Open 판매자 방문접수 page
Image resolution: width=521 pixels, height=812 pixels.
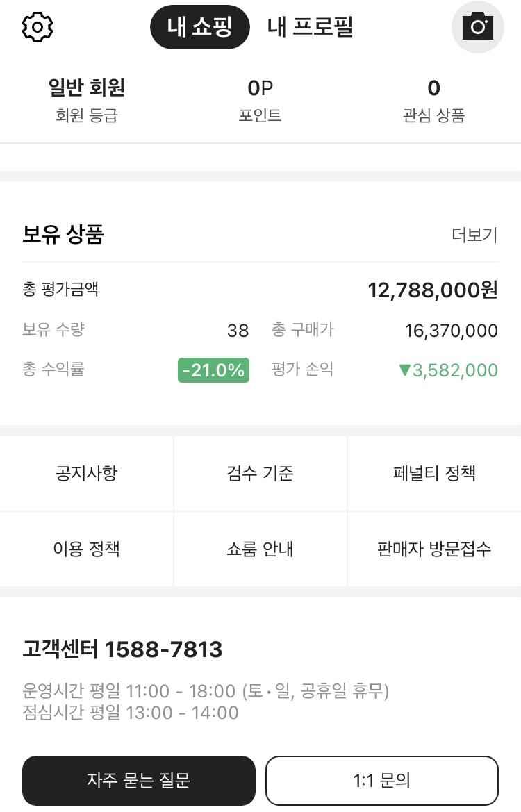click(434, 549)
